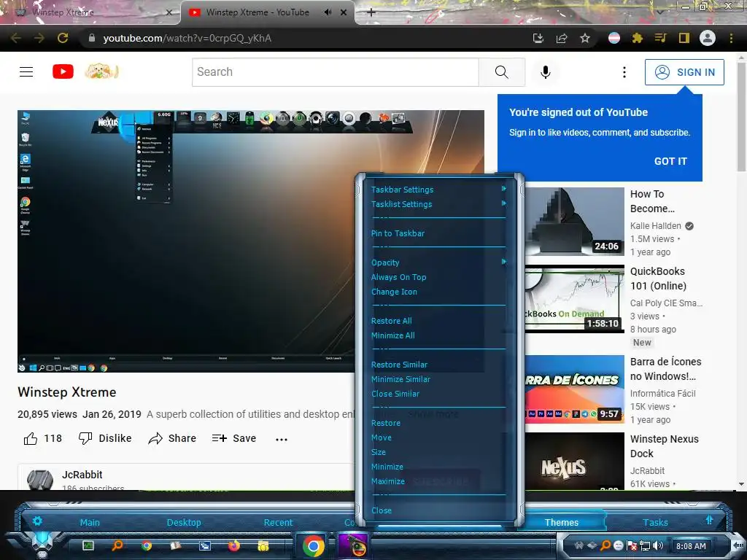
Task: Bookmark this page with the star icon
Action: (x=585, y=38)
